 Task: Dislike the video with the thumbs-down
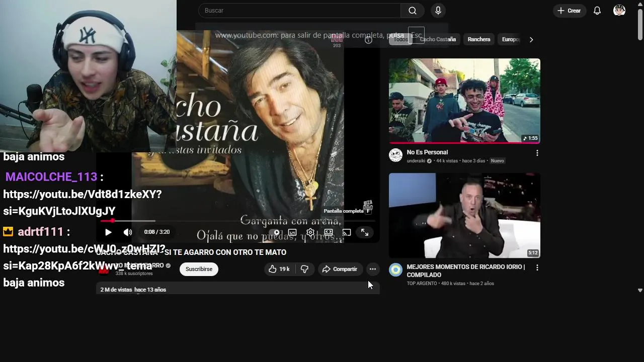pos(304,269)
